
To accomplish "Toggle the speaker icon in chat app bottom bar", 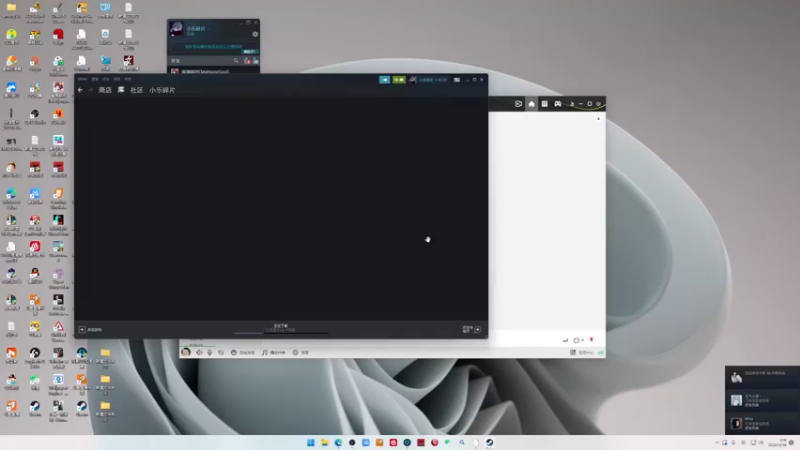I will pyautogui.click(x=199, y=353).
